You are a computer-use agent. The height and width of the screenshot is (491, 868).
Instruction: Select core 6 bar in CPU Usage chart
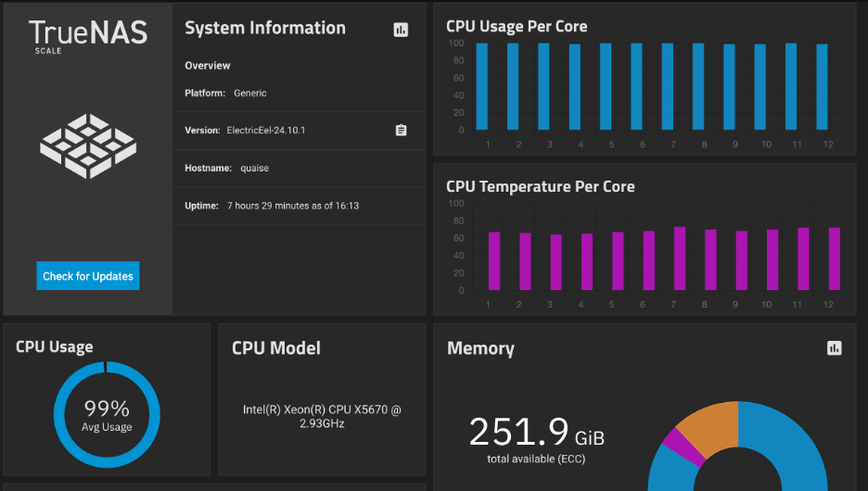pyautogui.click(x=636, y=87)
